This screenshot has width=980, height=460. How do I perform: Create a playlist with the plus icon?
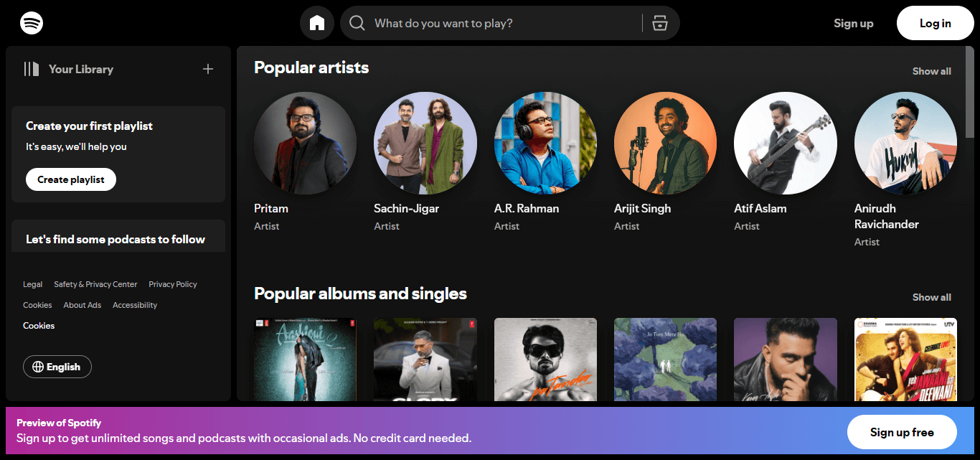(208, 69)
